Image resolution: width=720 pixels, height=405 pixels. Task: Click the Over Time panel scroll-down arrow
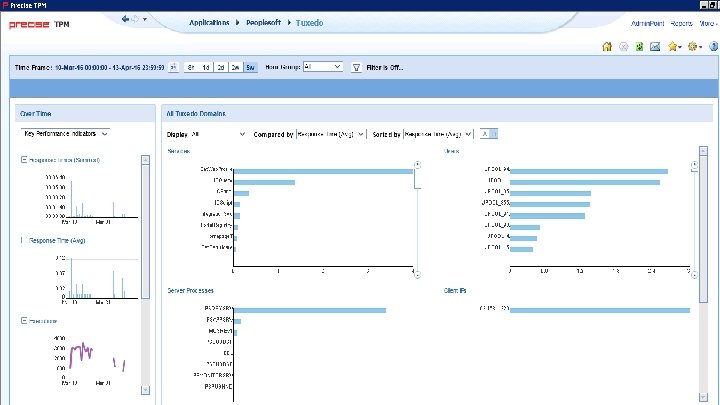click(146, 390)
